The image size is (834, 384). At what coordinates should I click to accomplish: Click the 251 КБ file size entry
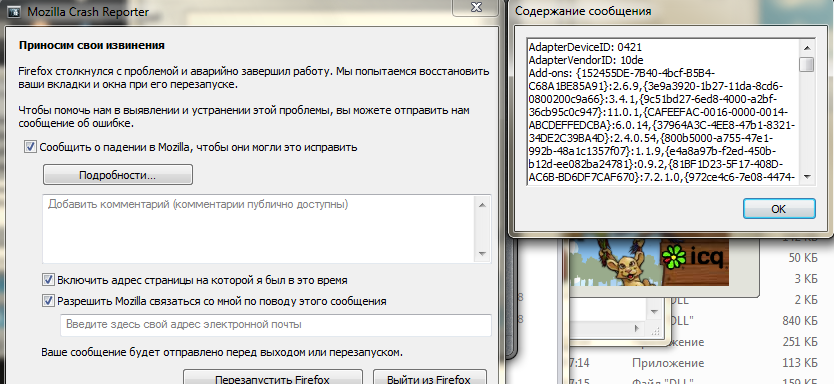pyautogui.click(x=799, y=341)
